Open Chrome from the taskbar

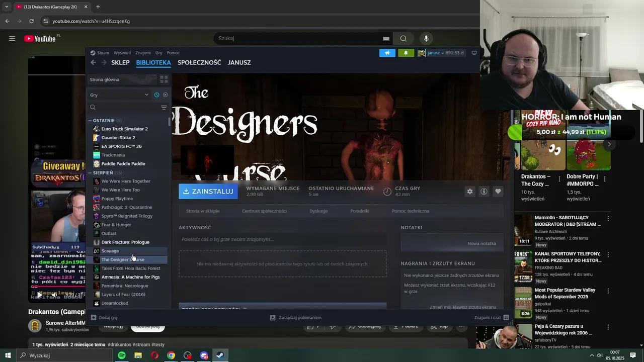pos(171,355)
